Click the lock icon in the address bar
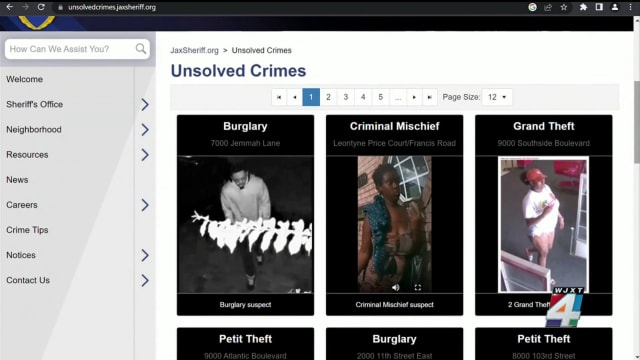 coord(60,7)
